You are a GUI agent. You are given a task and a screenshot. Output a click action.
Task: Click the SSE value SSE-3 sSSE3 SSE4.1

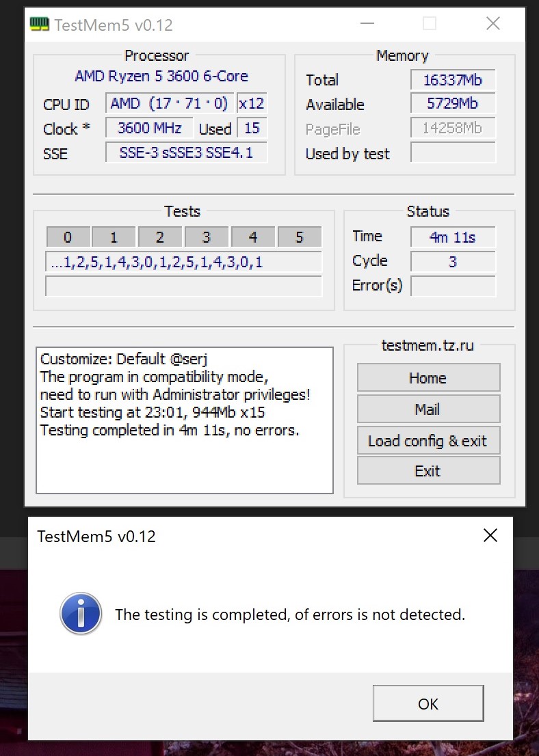[x=186, y=152]
